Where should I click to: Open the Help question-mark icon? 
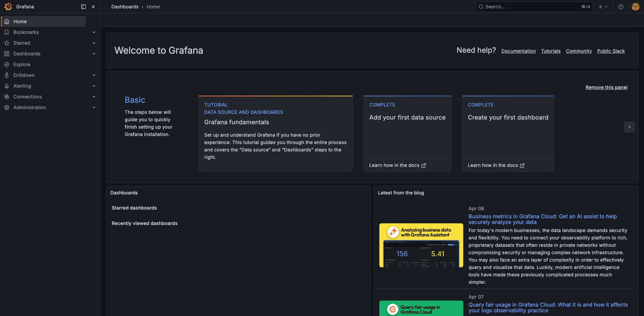pyautogui.click(x=621, y=7)
